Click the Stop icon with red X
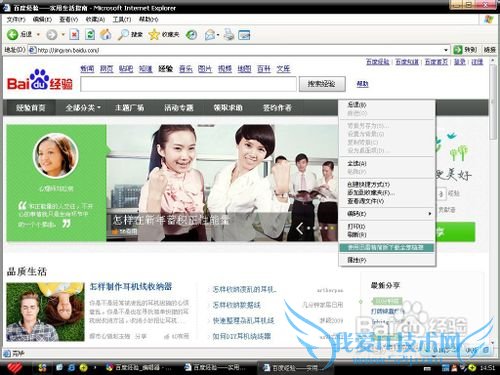This screenshot has height=375, width=500. click(x=74, y=34)
